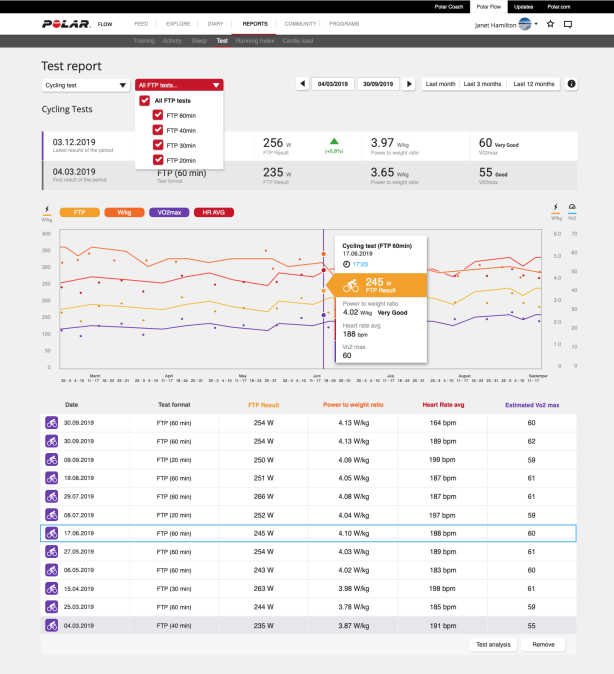Click the Test analysis button
Image resolution: width=614 pixels, height=674 pixels.
(x=494, y=645)
